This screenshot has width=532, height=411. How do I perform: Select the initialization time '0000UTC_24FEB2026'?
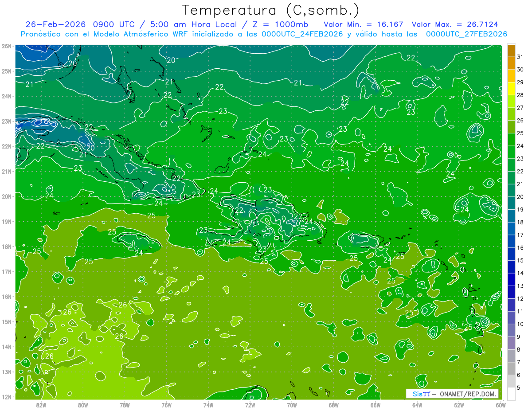point(302,34)
